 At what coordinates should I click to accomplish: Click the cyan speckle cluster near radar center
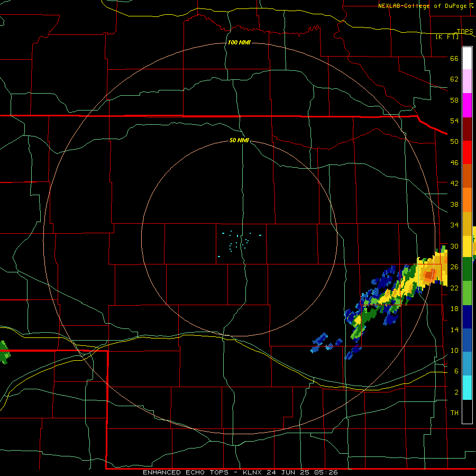(239, 243)
